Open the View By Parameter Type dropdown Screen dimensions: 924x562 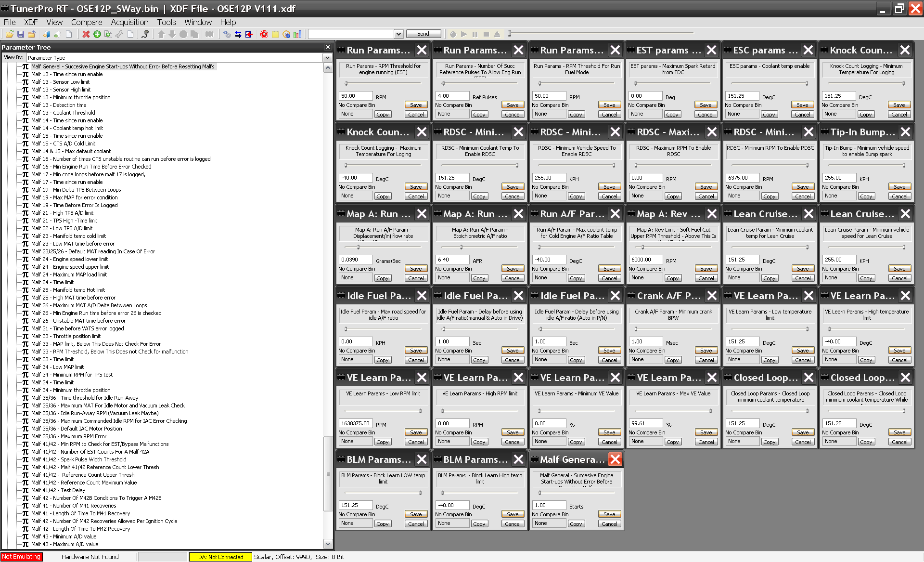327,58
